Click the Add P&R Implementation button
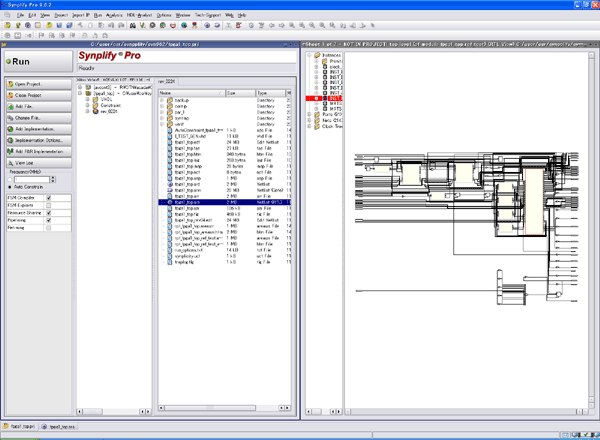Image resolution: width=600 pixels, height=440 pixels. coord(39,152)
